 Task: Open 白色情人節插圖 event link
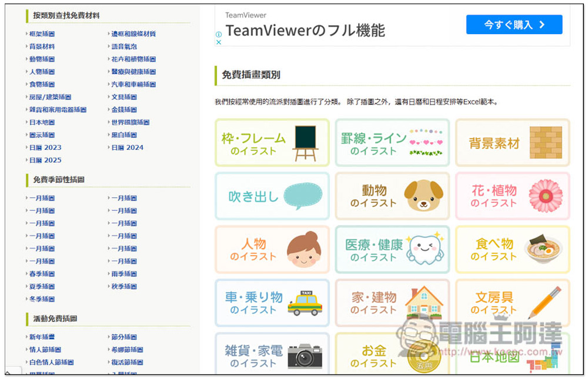(x=52, y=363)
